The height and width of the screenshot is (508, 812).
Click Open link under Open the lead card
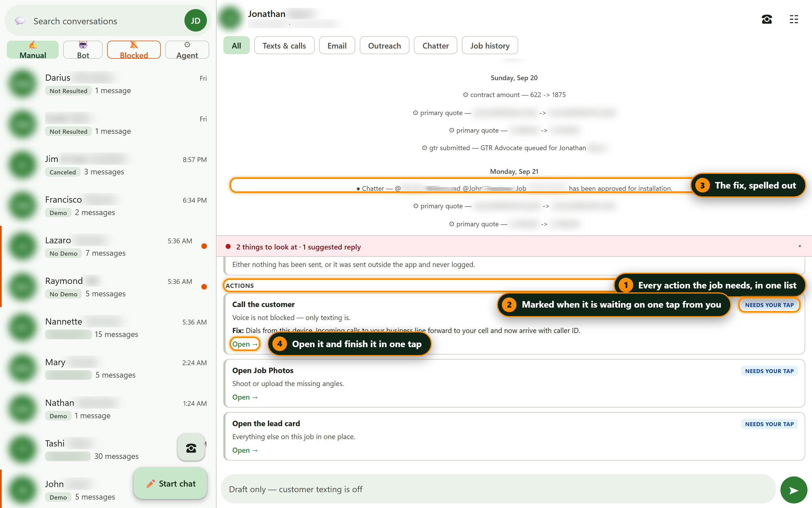(x=245, y=450)
